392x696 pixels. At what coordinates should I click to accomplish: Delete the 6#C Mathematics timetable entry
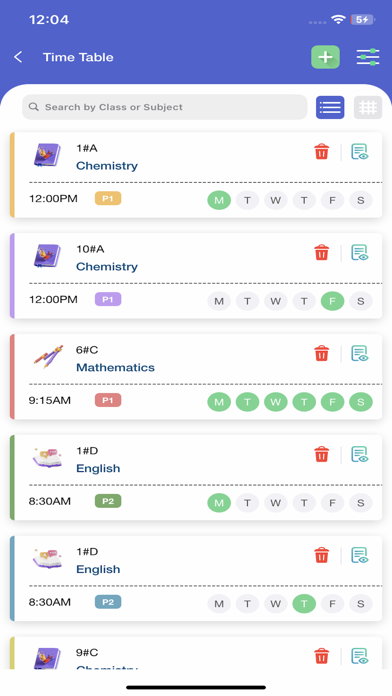click(x=321, y=354)
